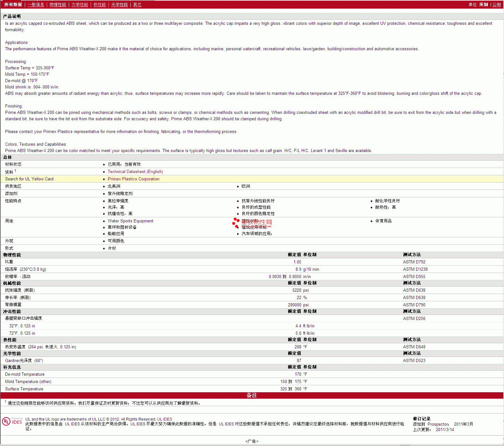Switch units to 公制
Viewport: 504px width, 446px height.
[x=496, y=4]
